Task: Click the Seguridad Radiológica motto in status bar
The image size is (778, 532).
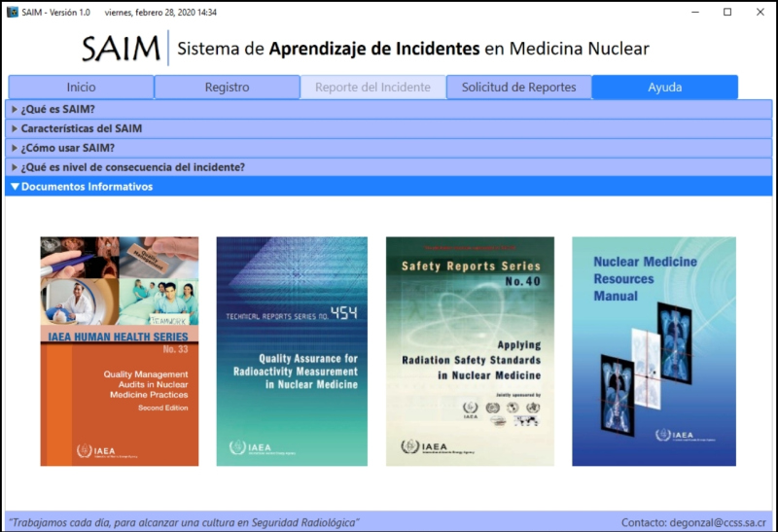Action: 185,522
